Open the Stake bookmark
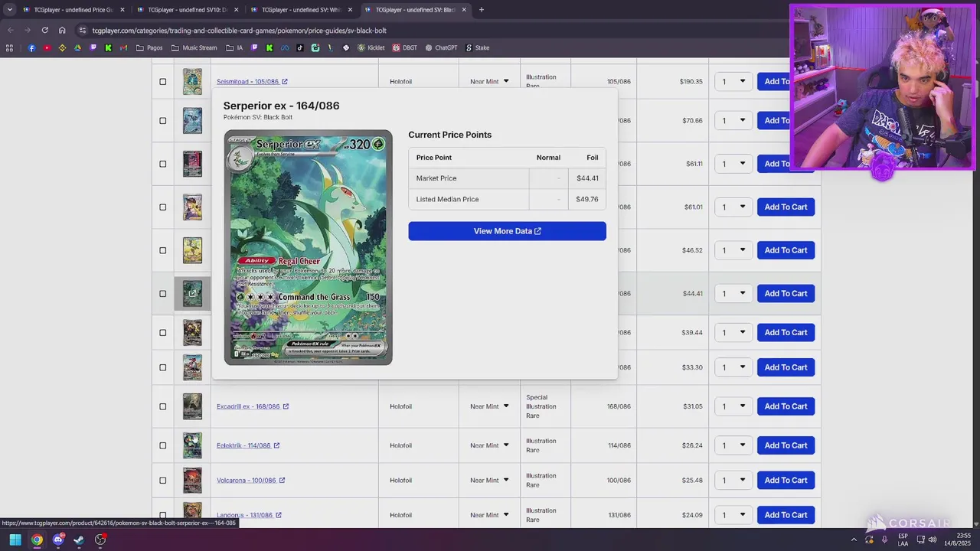Viewport: 980px width, 551px height. (477, 47)
